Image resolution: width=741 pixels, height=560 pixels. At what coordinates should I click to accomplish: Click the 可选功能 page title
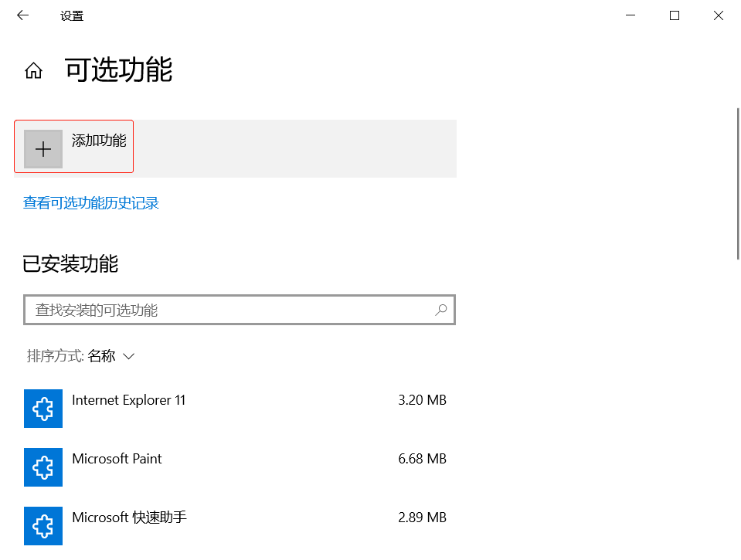coord(117,70)
